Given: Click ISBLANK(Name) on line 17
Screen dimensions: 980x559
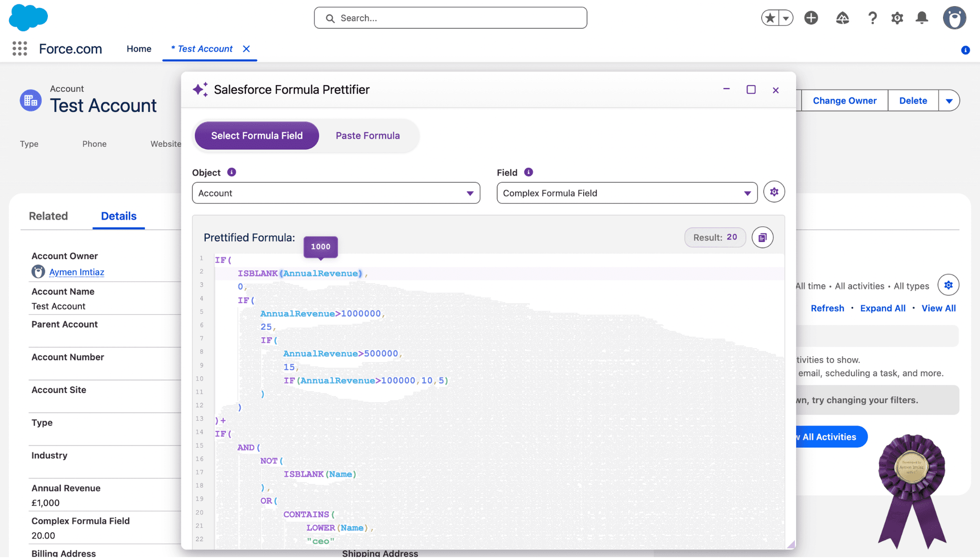Looking at the screenshot, I should point(320,474).
